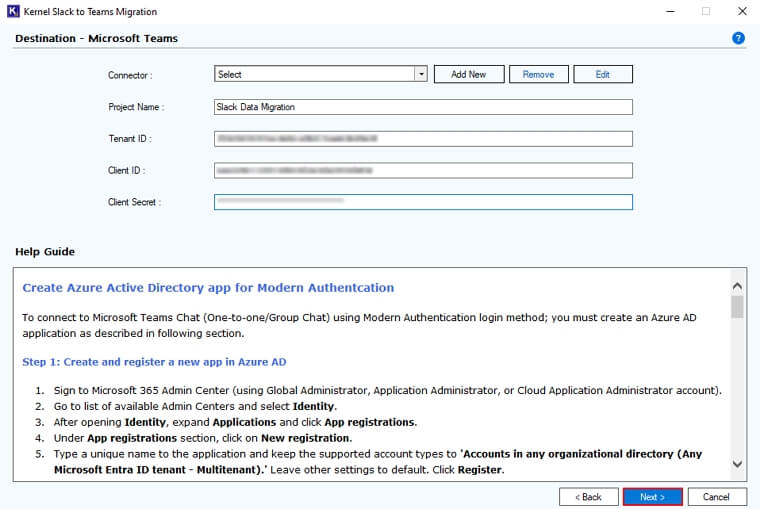Click the Add New connector button
The height and width of the screenshot is (509, 760).
click(x=469, y=74)
